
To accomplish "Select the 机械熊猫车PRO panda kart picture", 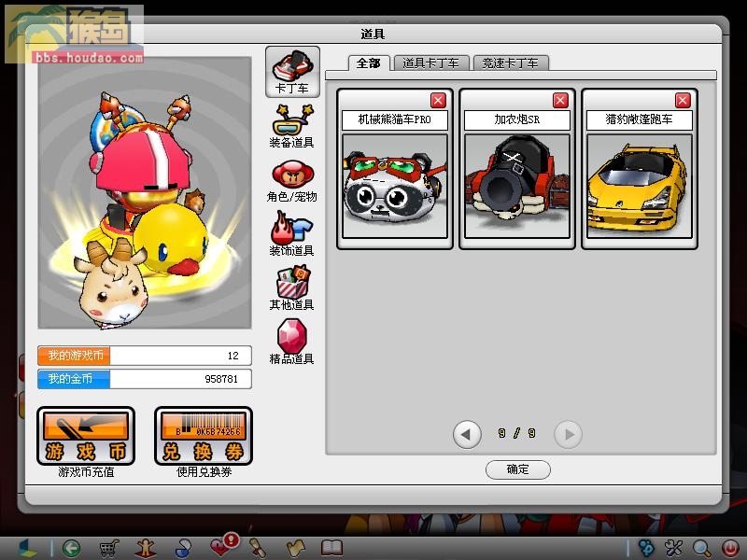I will coord(395,186).
